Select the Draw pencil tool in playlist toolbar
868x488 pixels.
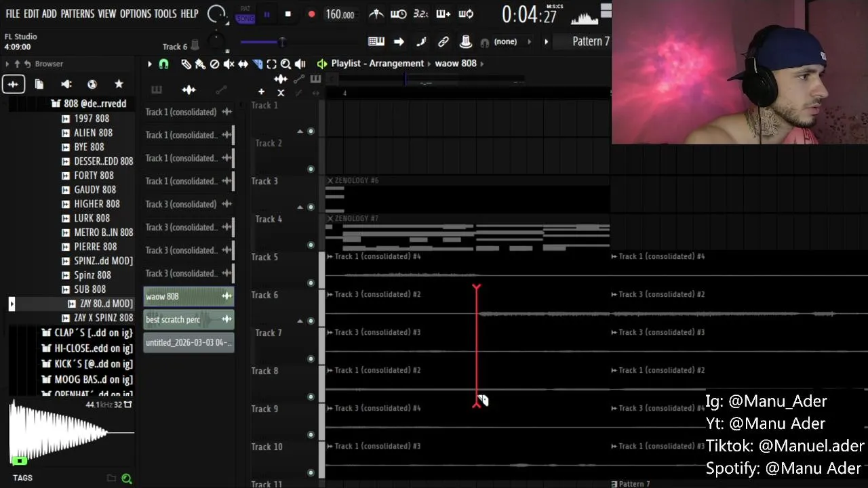[186, 64]
